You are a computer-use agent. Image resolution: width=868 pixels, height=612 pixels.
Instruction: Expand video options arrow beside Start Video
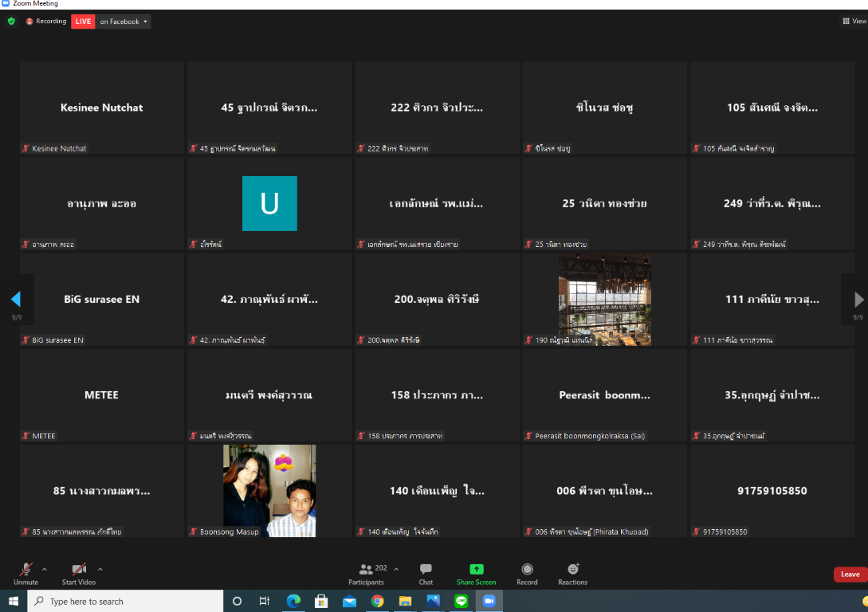click(100, 569)
